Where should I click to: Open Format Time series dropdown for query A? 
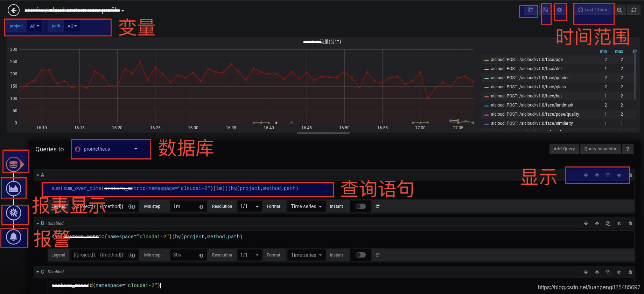(306, 206)
